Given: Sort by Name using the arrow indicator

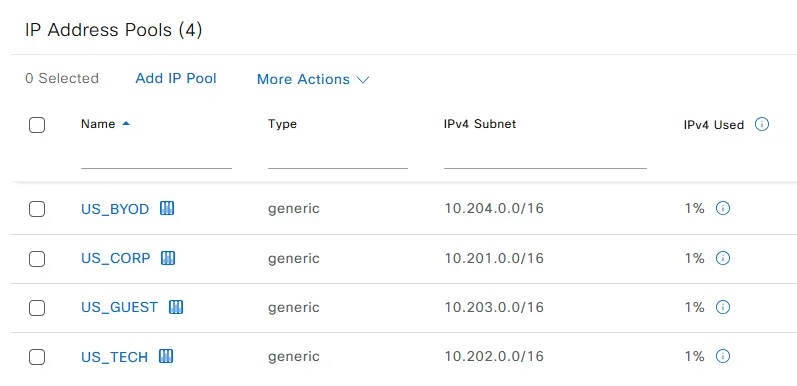Looking at the screenshot, I should [x=126, y=124].
